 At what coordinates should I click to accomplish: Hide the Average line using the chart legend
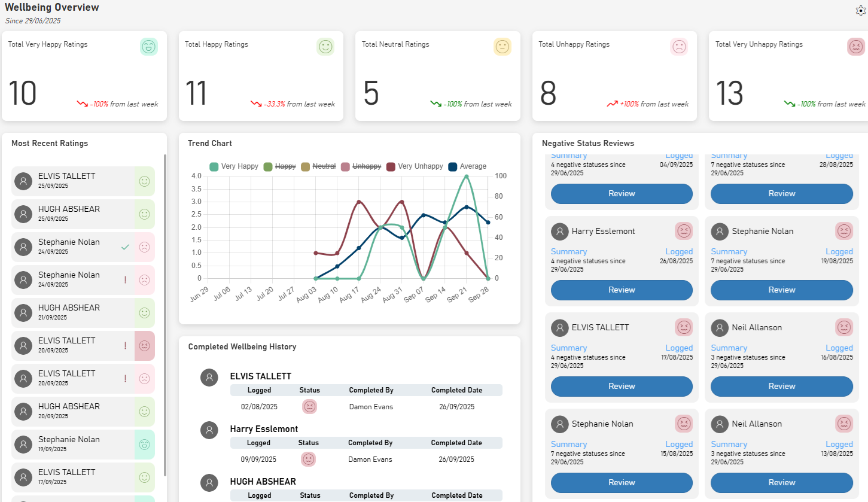(467, 166)
